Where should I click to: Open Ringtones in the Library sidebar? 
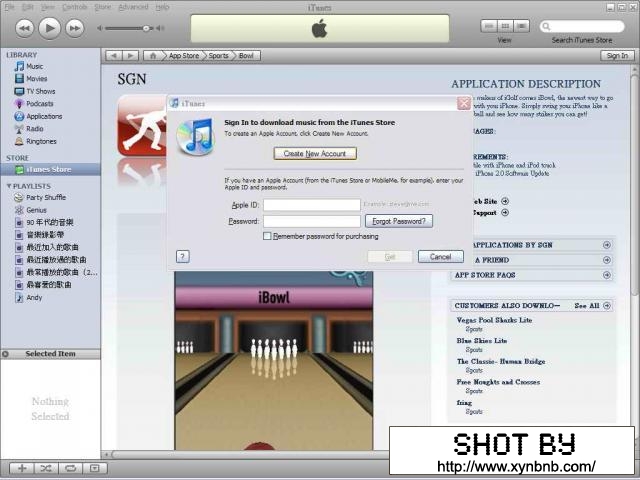tap(41, 141)
